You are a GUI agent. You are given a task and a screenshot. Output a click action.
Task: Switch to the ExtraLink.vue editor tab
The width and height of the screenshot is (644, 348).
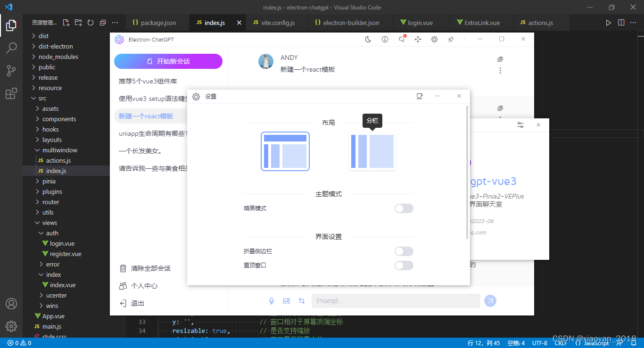click(x=481, y=23)
